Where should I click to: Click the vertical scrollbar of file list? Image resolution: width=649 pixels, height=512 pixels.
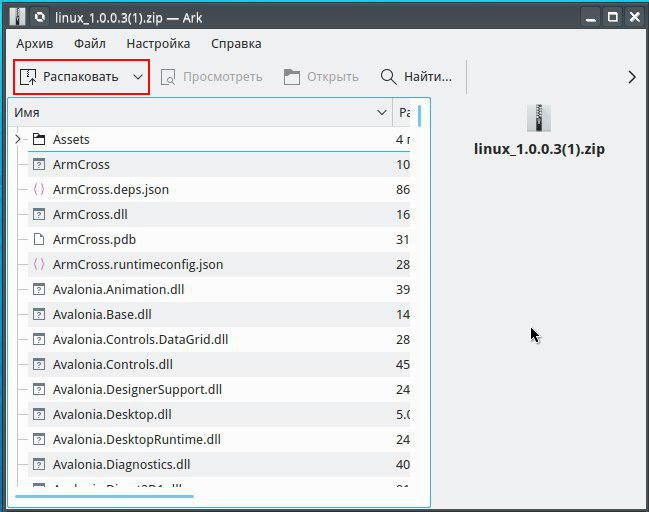(420, 116)
